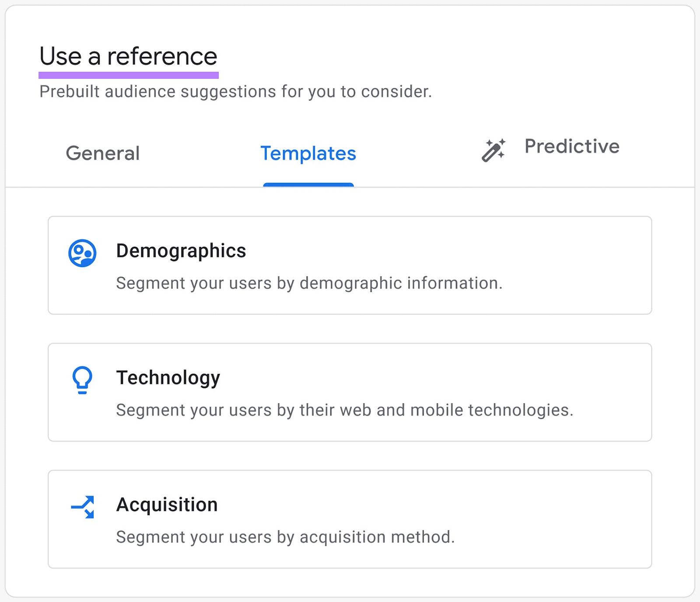Select the Templates tab
This screenshot has width=700, height=602.
coord(308,153)
